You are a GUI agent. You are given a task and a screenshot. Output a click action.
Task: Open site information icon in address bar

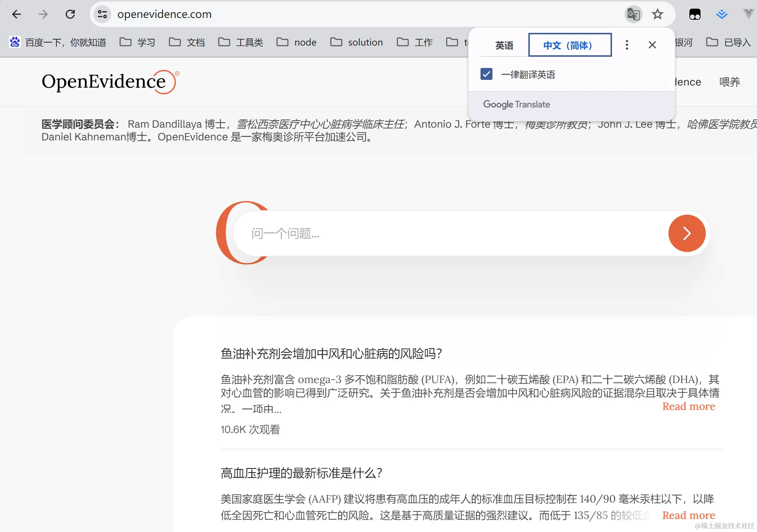[102, 14]
